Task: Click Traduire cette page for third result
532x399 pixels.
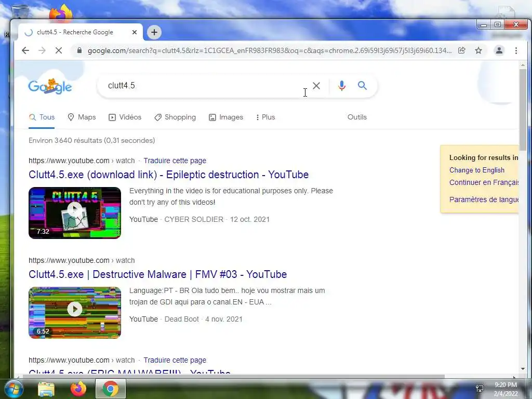Action: click(x=175, y=360)
